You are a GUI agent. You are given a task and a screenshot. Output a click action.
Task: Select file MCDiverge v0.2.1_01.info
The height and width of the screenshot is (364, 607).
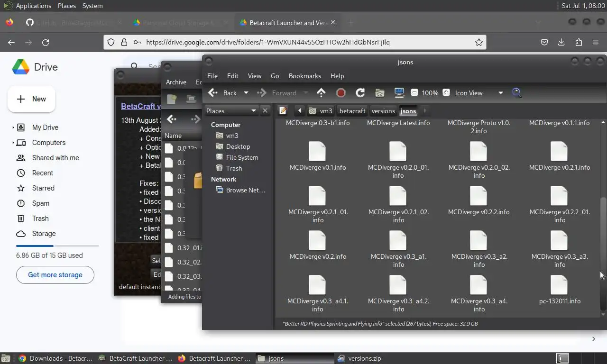318,205
